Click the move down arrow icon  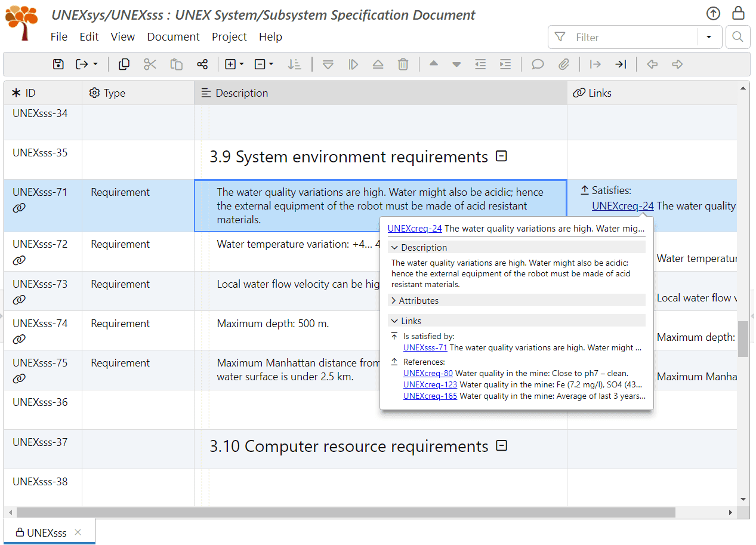coord(456,64)
